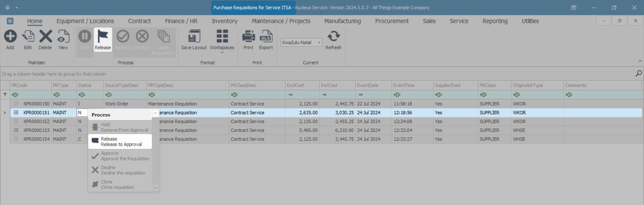Click the IncCost filter row field
The image size is (644, 205).
click(337, 95)
